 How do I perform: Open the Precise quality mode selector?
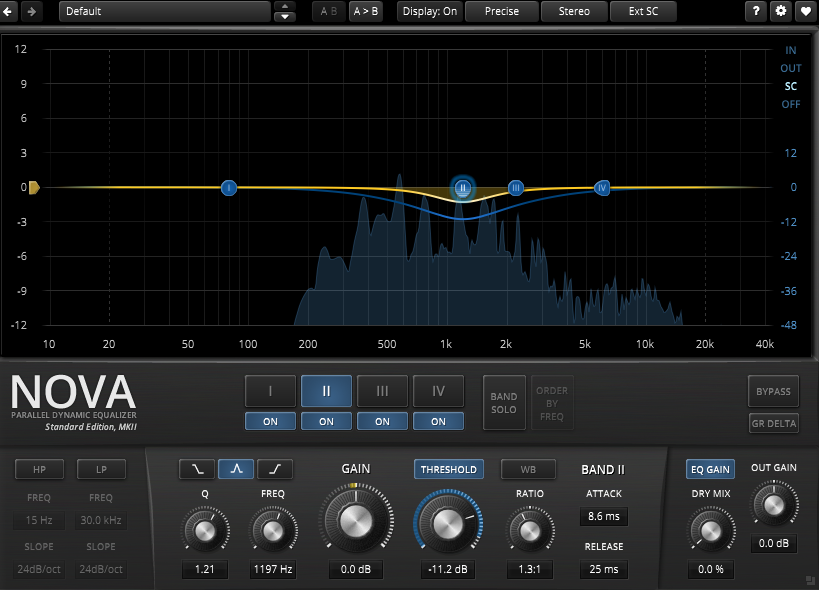point(501,11)
